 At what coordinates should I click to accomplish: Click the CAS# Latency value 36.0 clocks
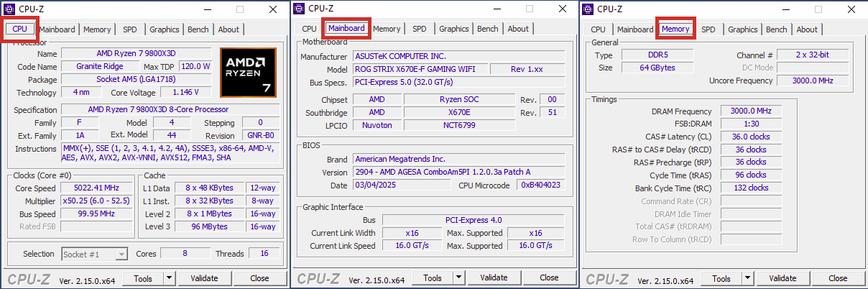[x=751, y=137]
